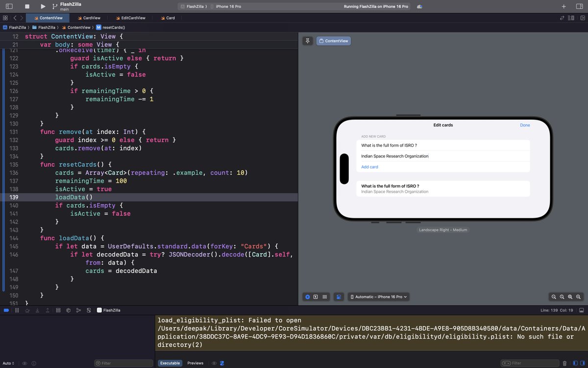Clear the console with trash icon

(564, 363)
